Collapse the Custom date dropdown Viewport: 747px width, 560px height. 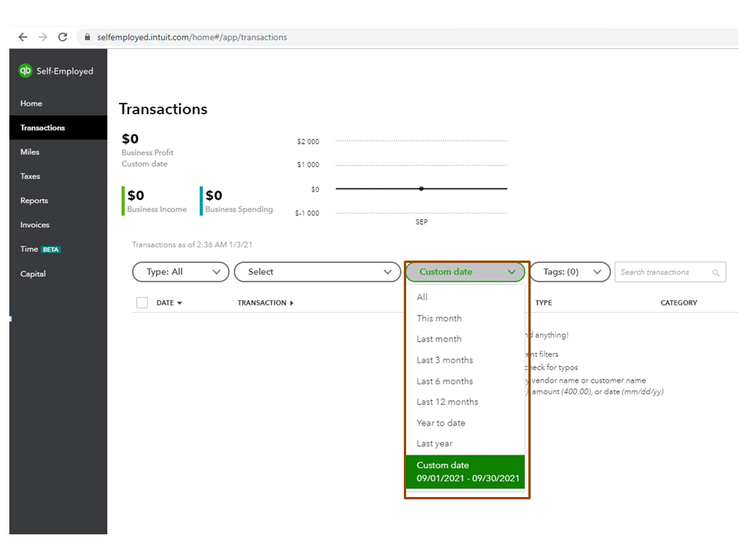(465, 272)
